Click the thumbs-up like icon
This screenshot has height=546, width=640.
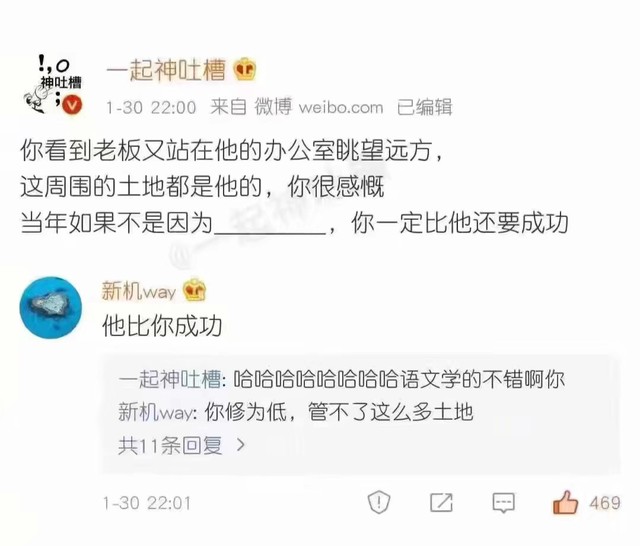[566, 502]
